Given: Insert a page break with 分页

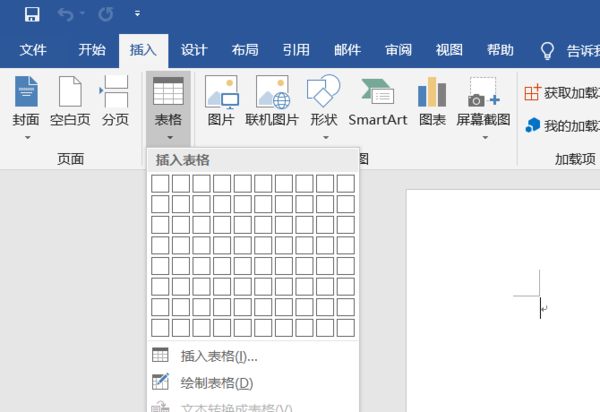Looking at the screenshot, I should tap(115, 101).
